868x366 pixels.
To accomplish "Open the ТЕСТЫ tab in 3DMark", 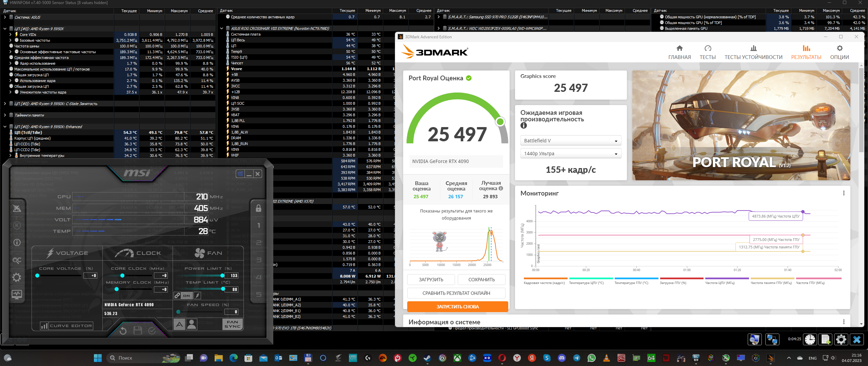I will click(x=708, y=52).
